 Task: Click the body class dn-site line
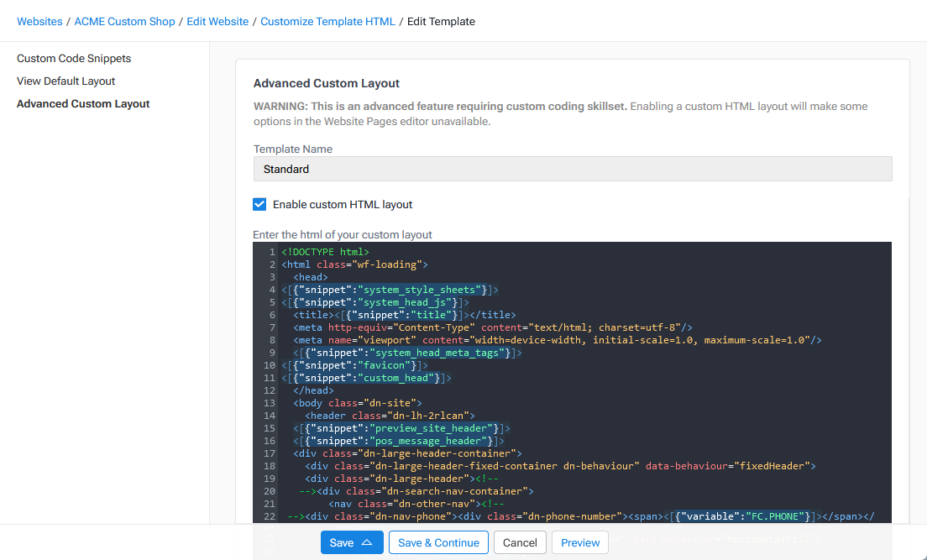point(358,403)
